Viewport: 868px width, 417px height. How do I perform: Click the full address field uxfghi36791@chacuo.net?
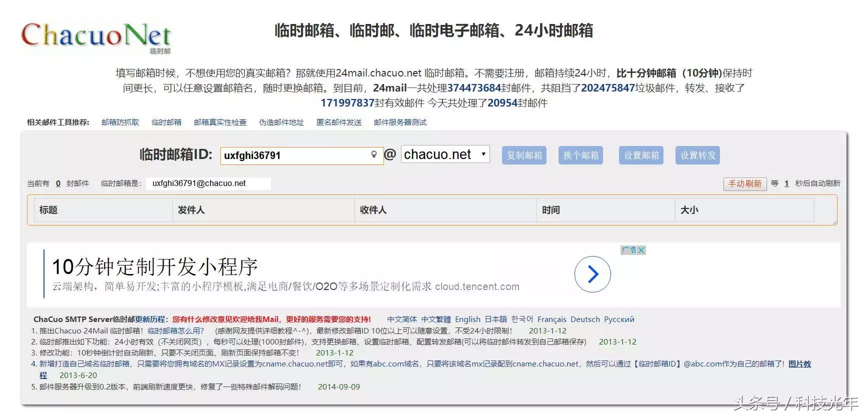tap(208, 183)
